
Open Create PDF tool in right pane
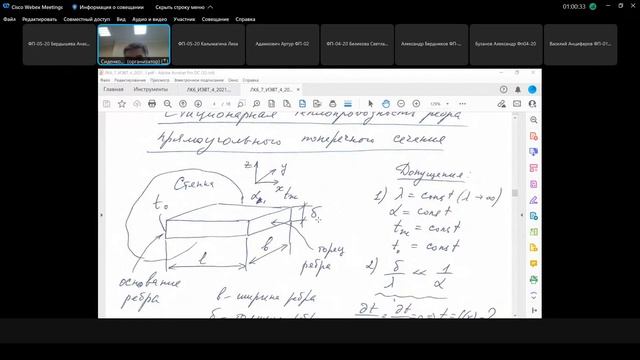tap(533, 136)
